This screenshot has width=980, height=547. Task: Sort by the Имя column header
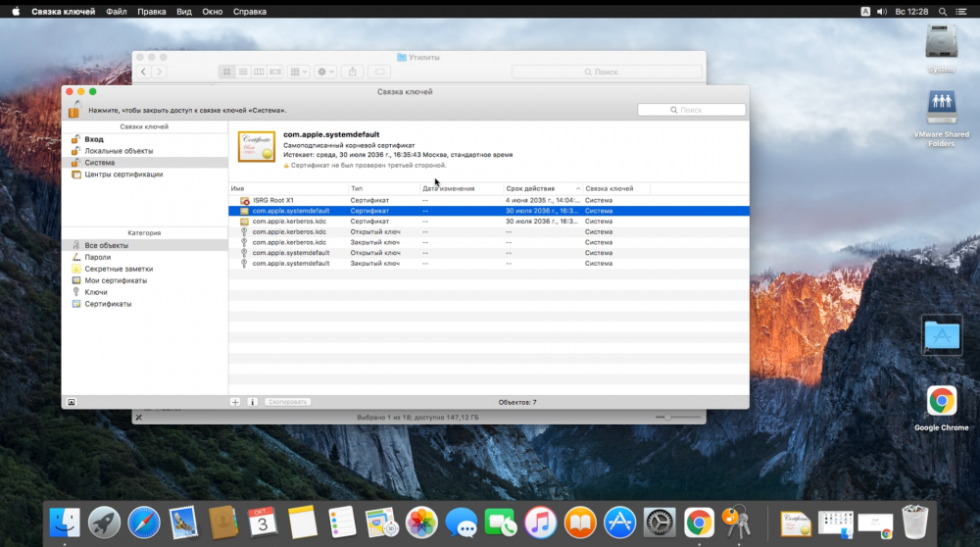288,188
